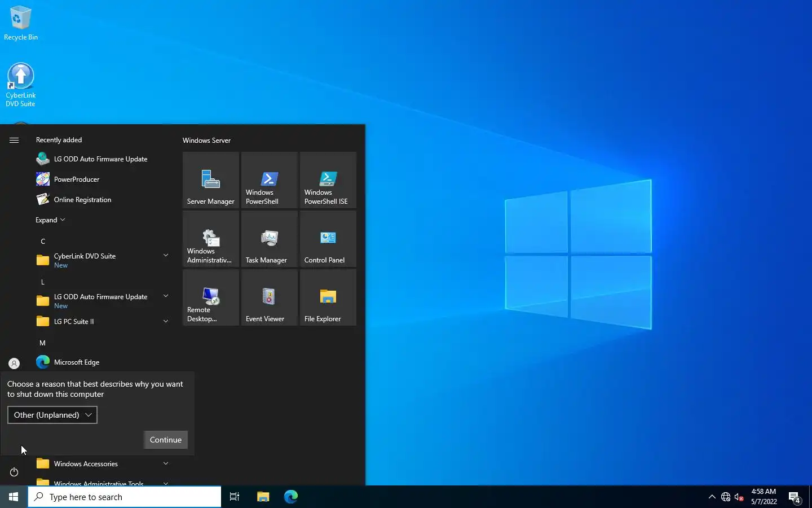The height and width of the screenshot is (508, 812).
Task: Open the Server Manager tile
Action: pos(211,180)
